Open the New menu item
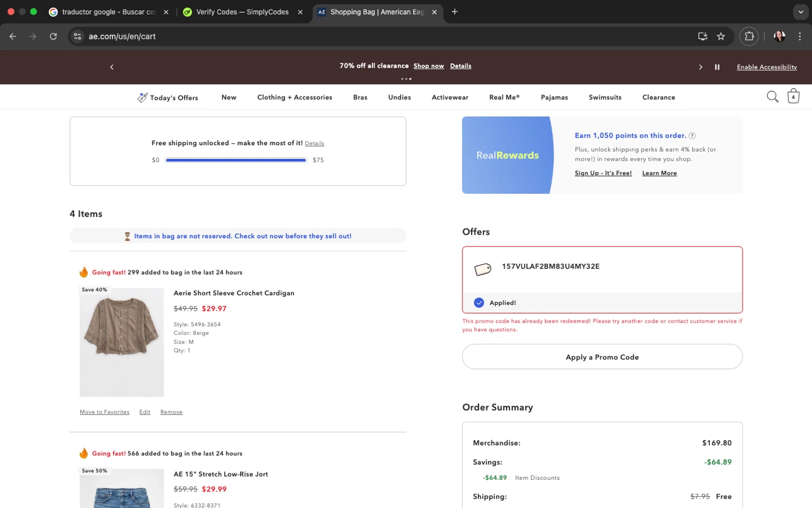Screen dimensions: 812x508 point(229,97)
